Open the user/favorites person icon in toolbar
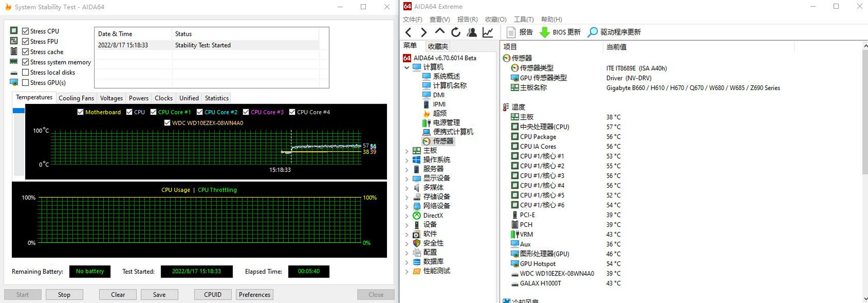Viewport: 868px width, 303px height. click(x=472, y=32)
